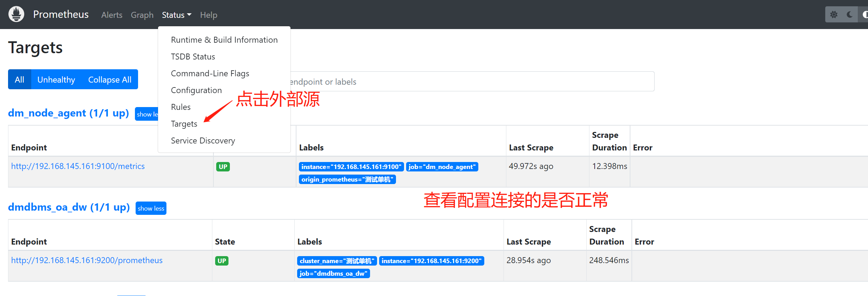Select the auto contrast theme icon
The image size is (868, 296).
pyautogui.click(x=864, y=14)
